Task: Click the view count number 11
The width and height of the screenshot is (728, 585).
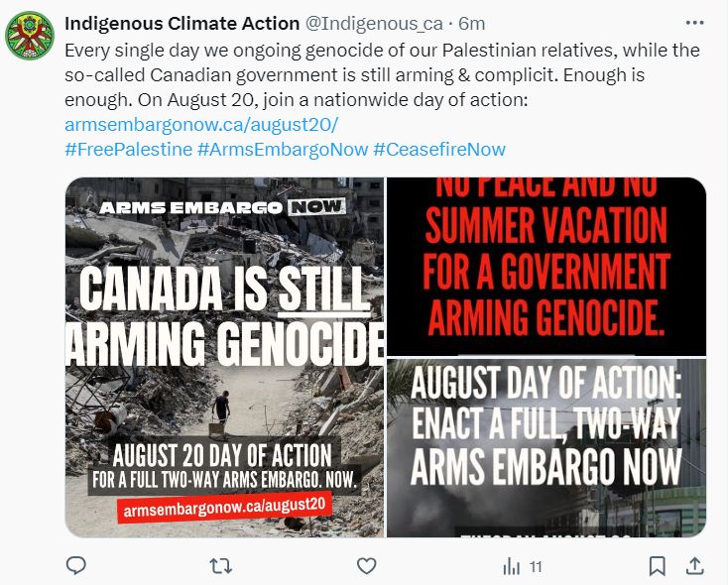Action: point(536,567)
